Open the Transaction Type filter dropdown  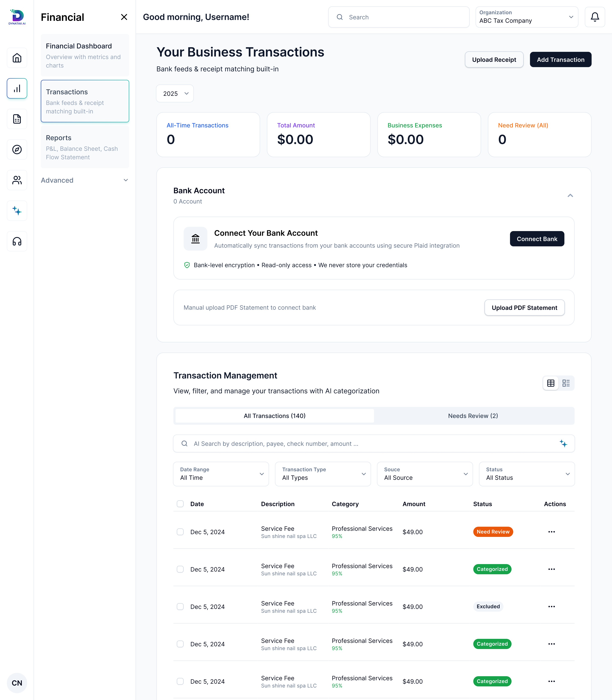pyautogui.click(x=323, y=474)
